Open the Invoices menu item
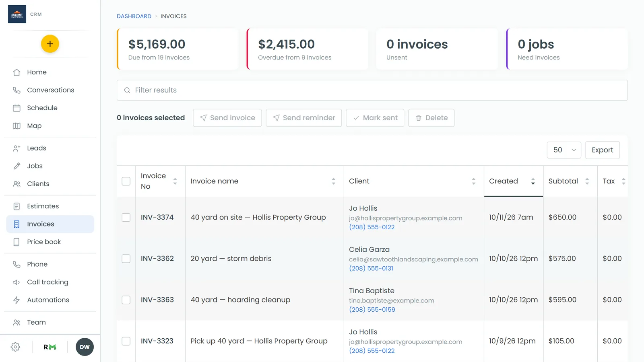The image size is (644, 362). [50, 224]
